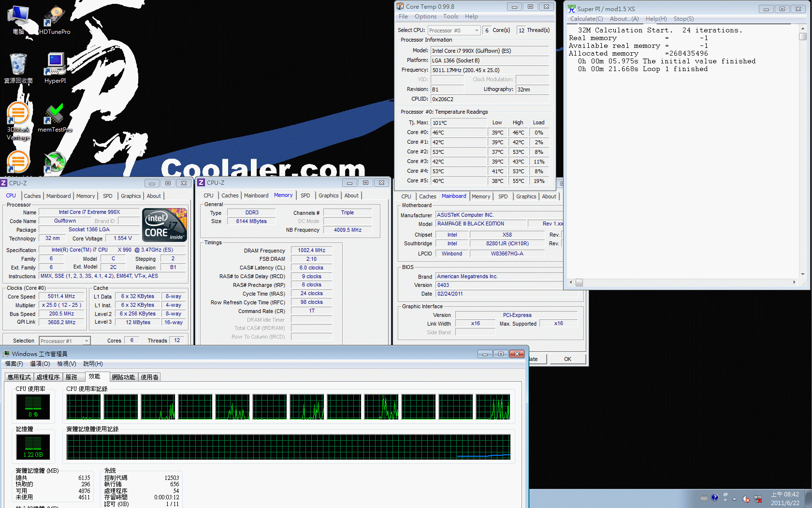The image size is (812, 508).
Task: Launch the HDTunePro desktop shortcut
Action: 55,20
